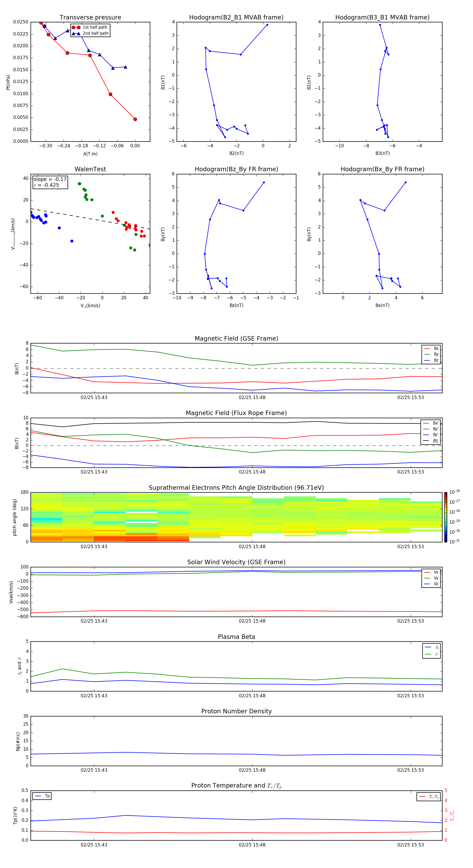Click the 'Plasma Beta' plot title

(236, 637)
